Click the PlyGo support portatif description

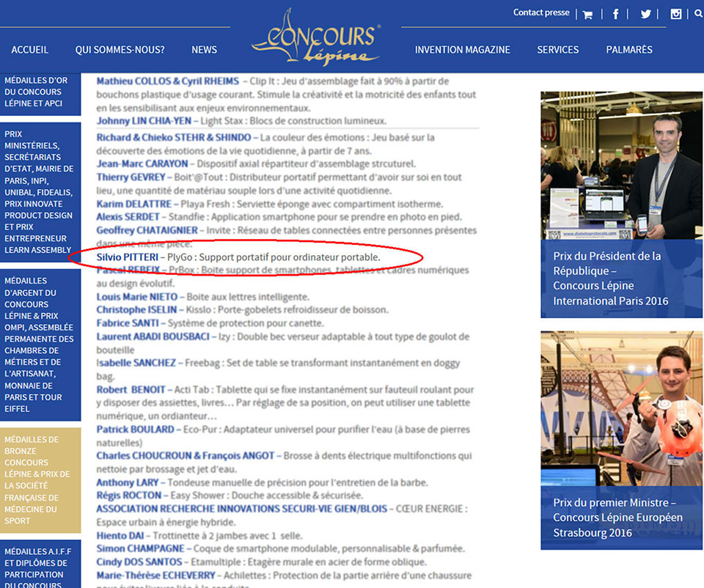pos(274,257)
